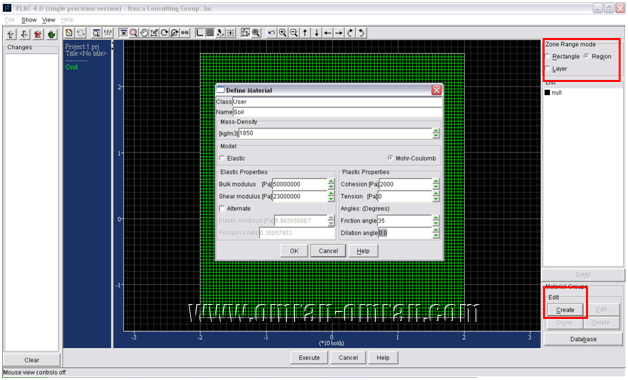Click the zoom in magnifier icon
Viewport: 628px width, 380px height.
click(283, 33)
